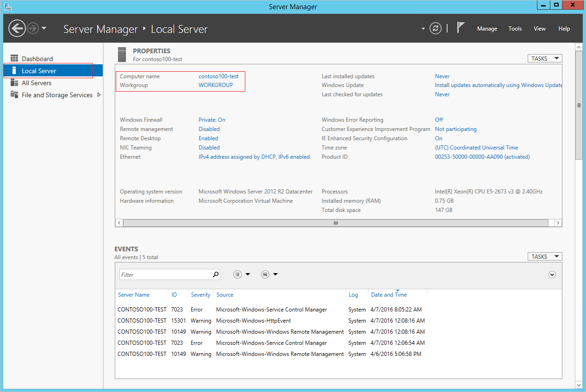Select Local Server in the navigation pane
This screenshot has height=392, width=586.
tap(53, 71)
